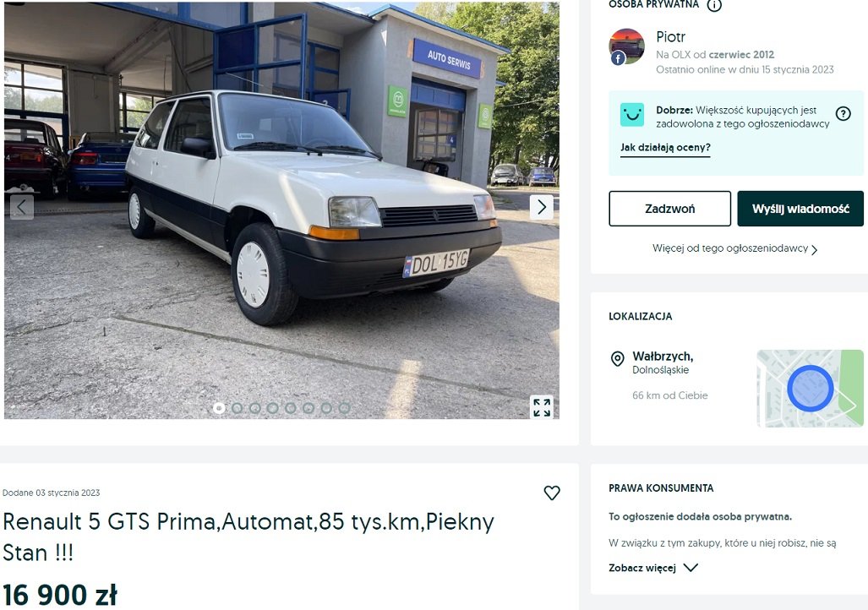Go back to the previous car photo
868x610 pixels.
pyautogui.click(x=22, y=207)
